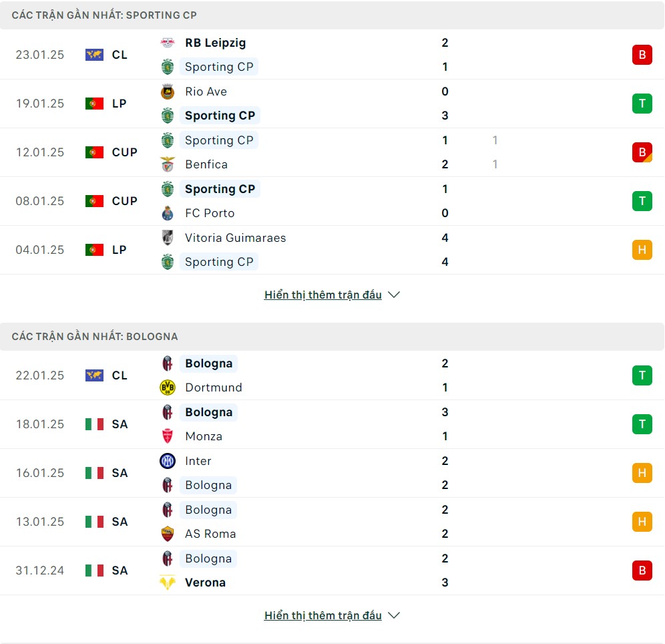Expand more Sporting CP matches chevron
The width and height of the screenshot is (665, 644).
(394, 295)
